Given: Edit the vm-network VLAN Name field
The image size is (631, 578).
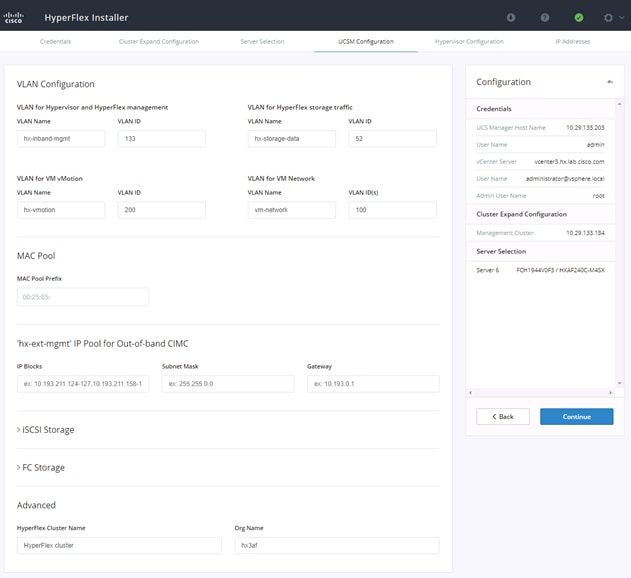Looking at the screenshot, I should click(291, 210).
